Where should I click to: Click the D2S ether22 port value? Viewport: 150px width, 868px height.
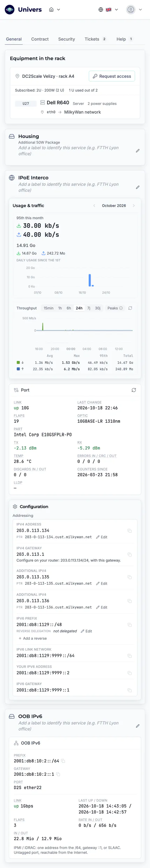coord(28,788)
